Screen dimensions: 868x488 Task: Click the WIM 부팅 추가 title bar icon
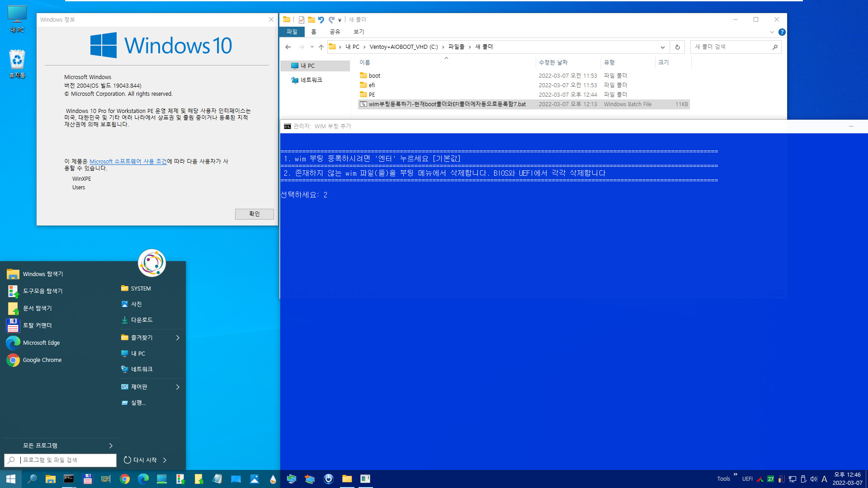(x=288, y=125)
